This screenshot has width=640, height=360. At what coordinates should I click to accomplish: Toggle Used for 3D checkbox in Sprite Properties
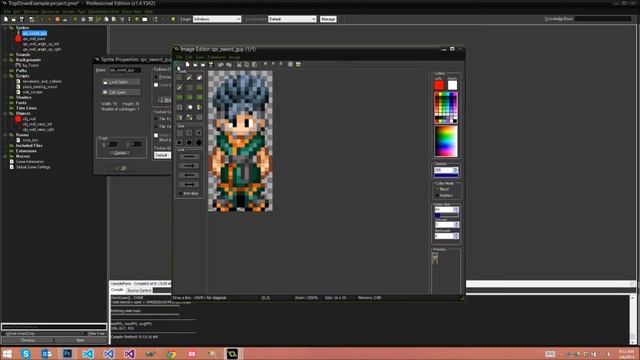(x=156, y=135)
